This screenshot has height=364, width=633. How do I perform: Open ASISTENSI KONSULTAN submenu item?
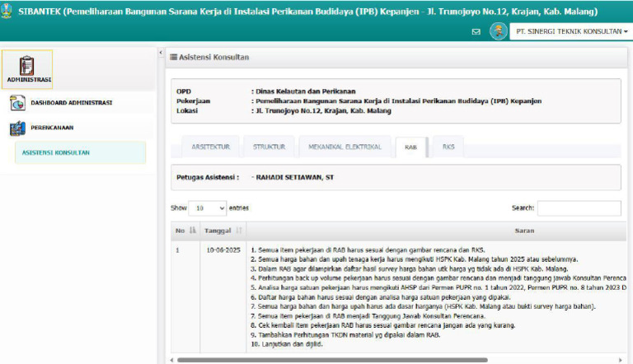pyautogui.click(x=80, y=152)
